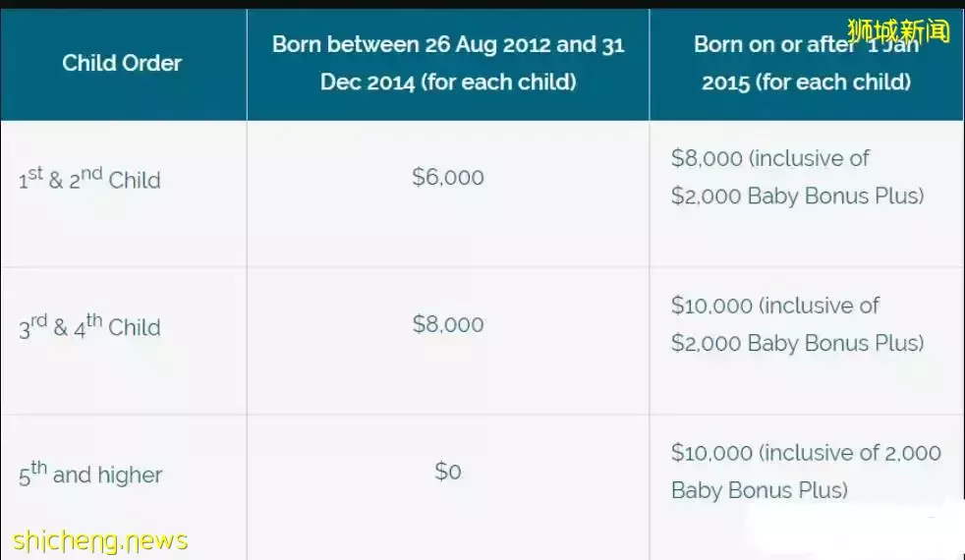Select the $8,000 inclusive Baby Bonus Plus cell

797,177
